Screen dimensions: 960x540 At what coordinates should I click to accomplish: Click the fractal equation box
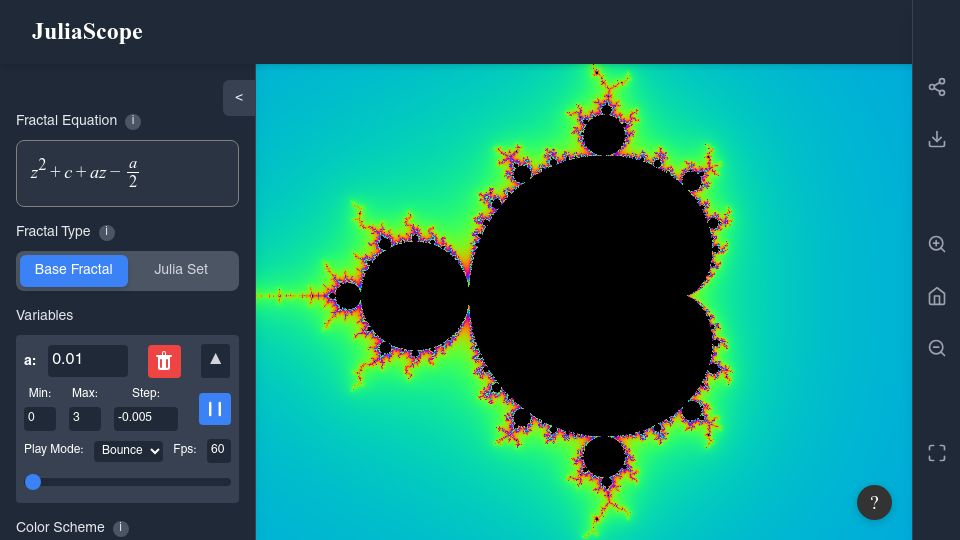click(x=127, y=173)
